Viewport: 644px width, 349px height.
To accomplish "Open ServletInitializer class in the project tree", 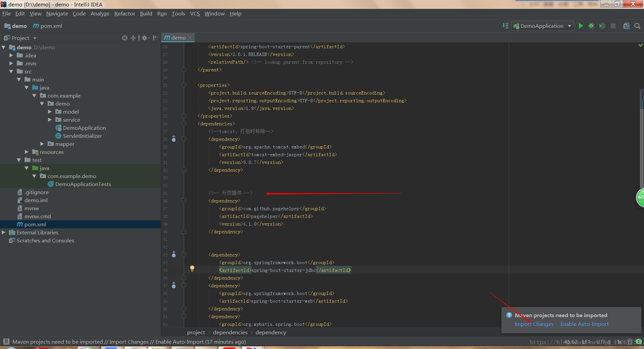I will click(x=79, y=136).
